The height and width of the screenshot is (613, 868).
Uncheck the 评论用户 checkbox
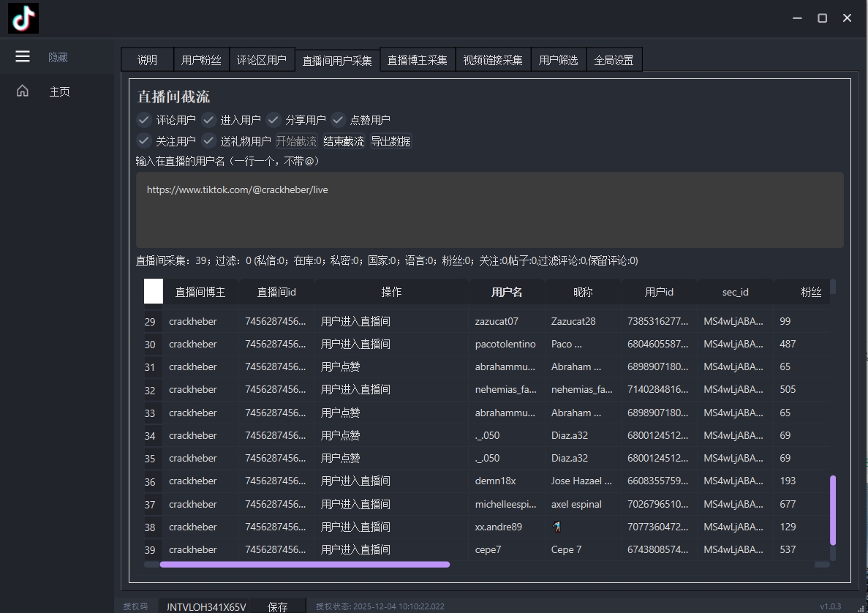pos(144,120)
